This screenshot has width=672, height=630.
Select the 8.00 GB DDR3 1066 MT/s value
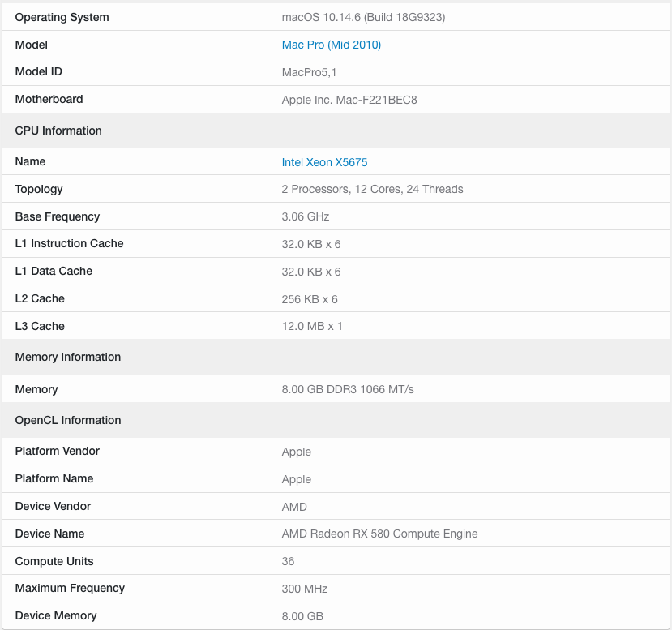pyautogui.click(x=348, y=389)
